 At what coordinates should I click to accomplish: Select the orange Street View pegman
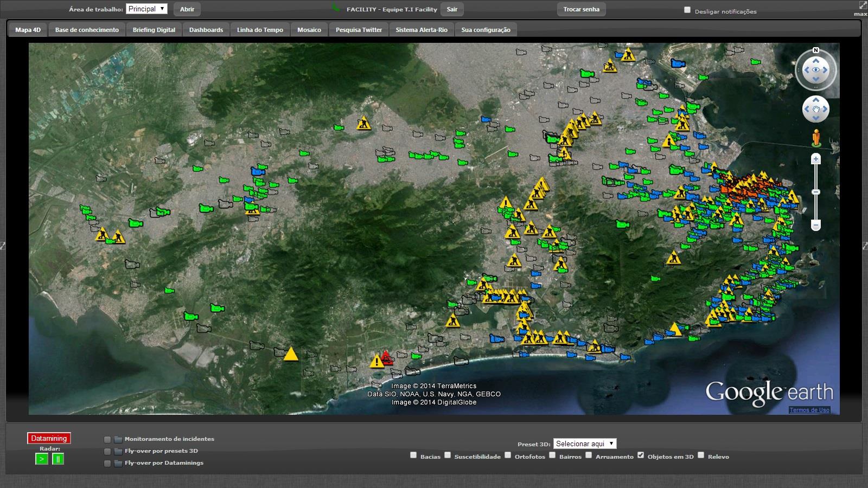[816, 138]
